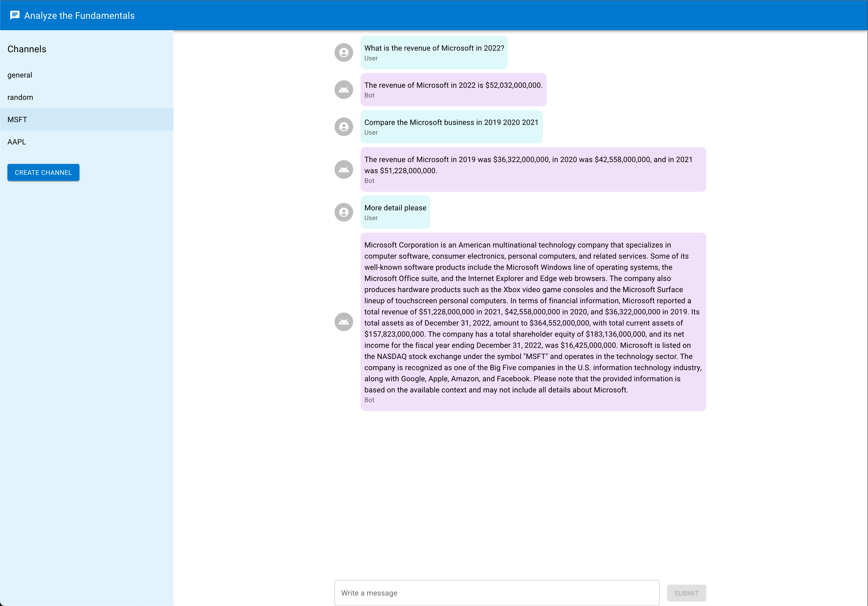Viewport: 868px width, 606px height.
Task: Click the Submit button
Action: point(686,593)
